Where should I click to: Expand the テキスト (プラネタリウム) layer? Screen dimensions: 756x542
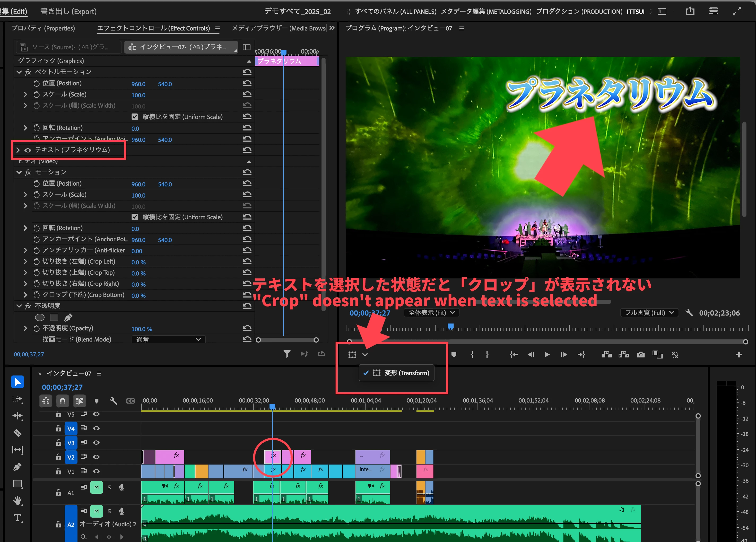pyautogui.click(x=18, y=150)
